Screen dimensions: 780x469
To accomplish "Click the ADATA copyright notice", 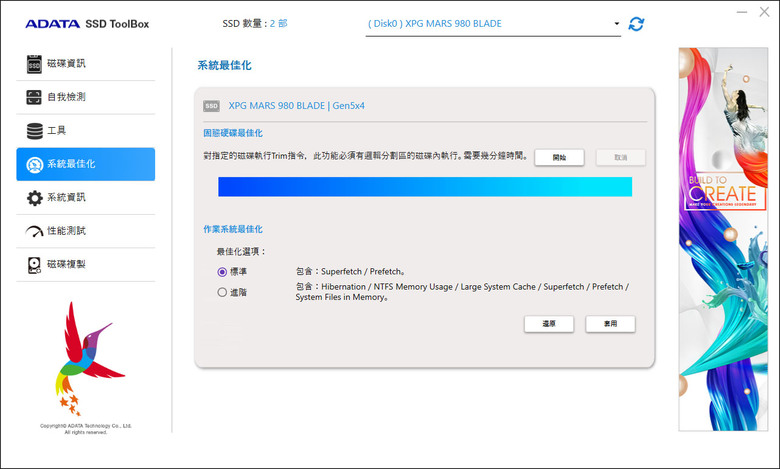I will [86, 429].
